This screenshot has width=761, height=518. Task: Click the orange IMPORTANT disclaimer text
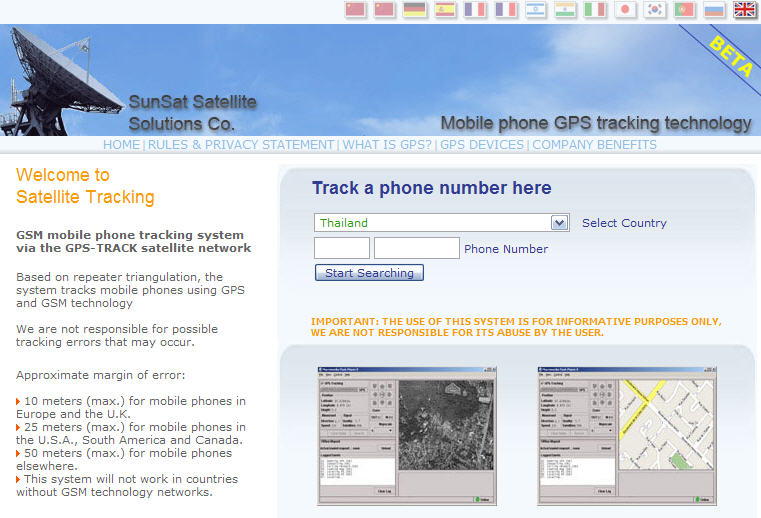[516, 327]
